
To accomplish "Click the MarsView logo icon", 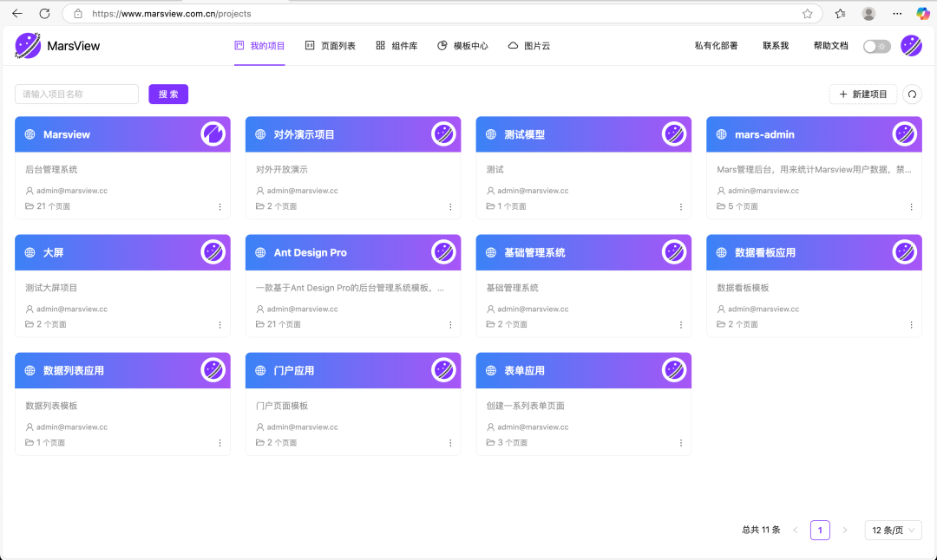I will [28, 46].
